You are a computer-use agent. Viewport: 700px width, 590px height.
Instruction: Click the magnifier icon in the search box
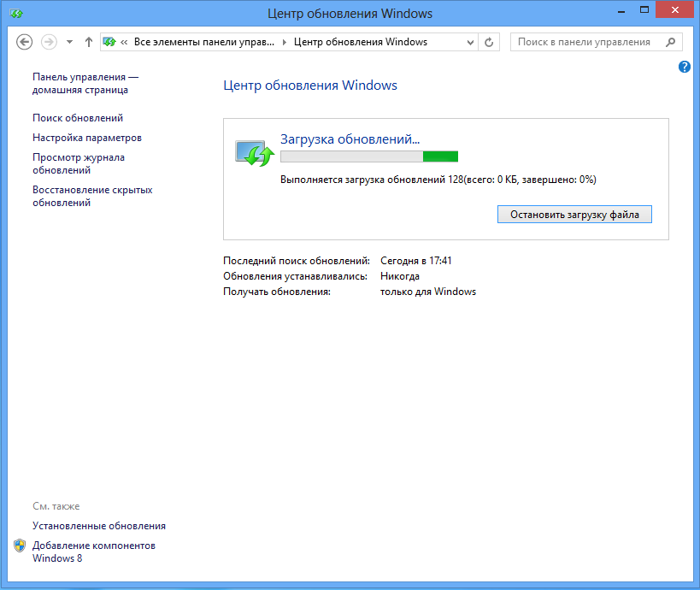(671, 42)
